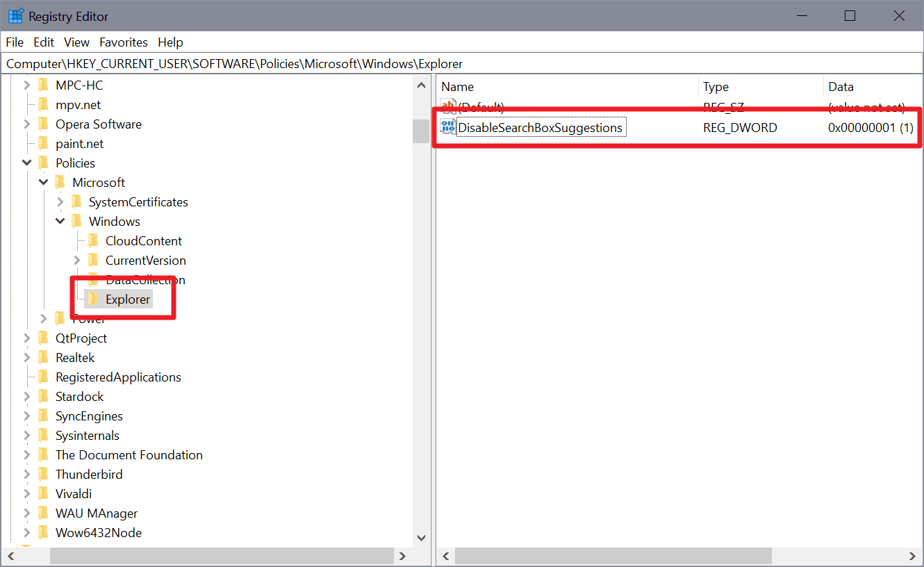Expand the CurrentVersion key
Viewport: 924px width, 567px height.
coord(77,261)
